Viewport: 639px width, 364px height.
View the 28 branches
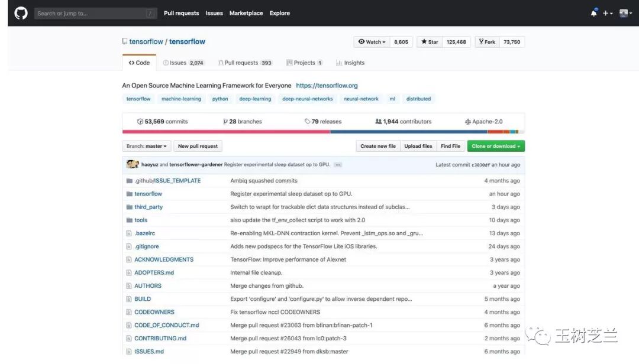243,121
